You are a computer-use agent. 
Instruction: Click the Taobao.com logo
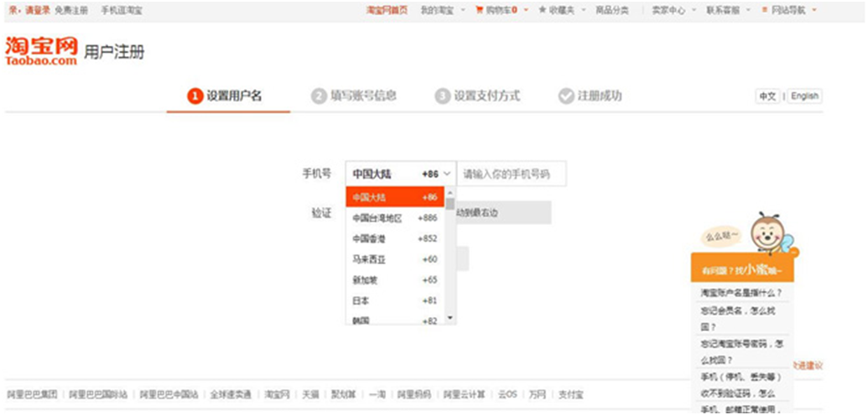click(x=40, y=50)
